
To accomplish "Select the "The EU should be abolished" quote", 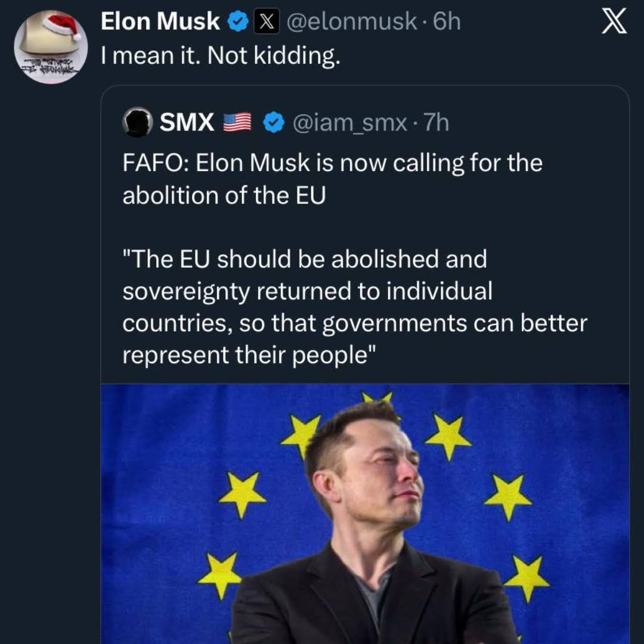I will click(305, 259).
